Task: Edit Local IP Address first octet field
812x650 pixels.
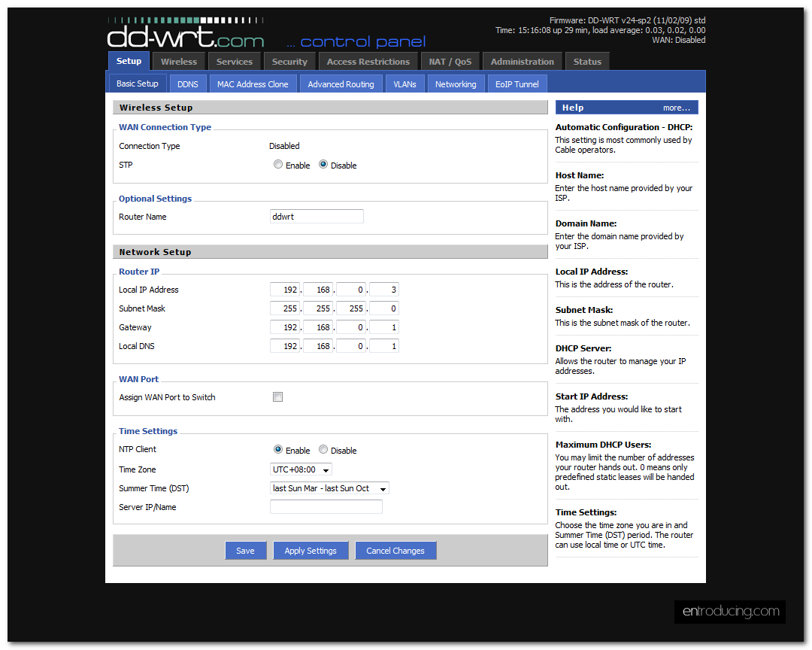Action: (285, 290)
